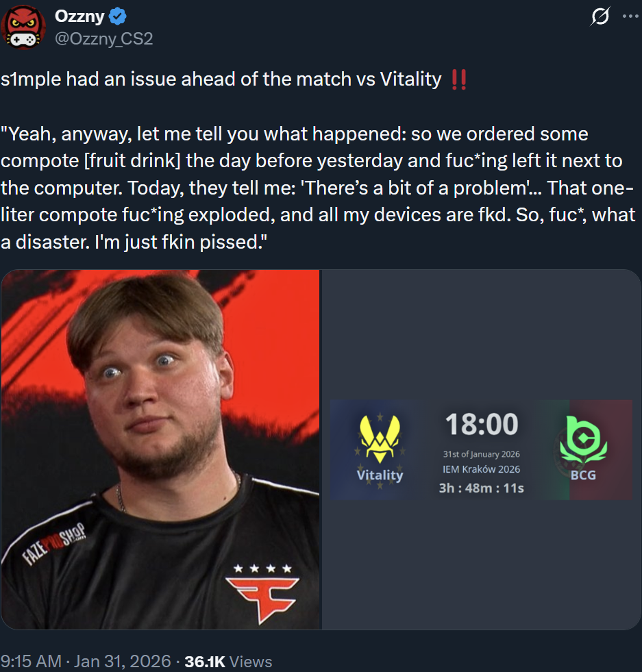
Task: Click the Vitality team name label
Action: 380,475
